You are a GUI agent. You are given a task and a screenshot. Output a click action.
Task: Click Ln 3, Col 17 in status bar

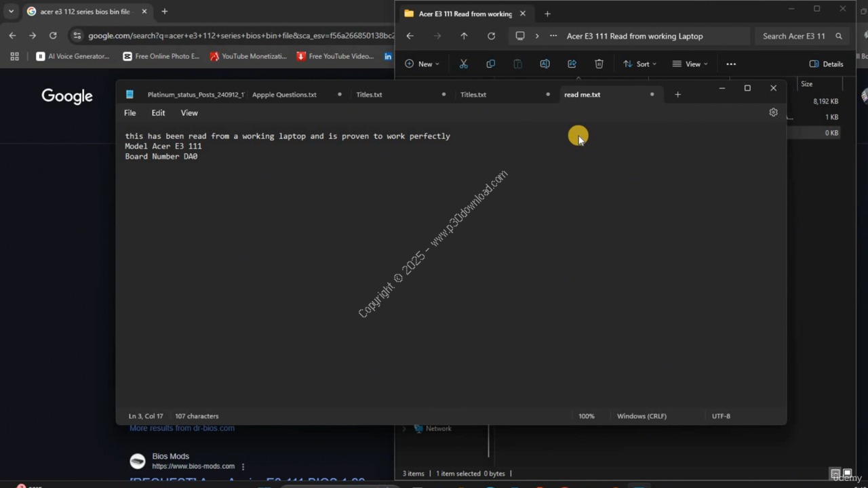(x=146, y=416)
